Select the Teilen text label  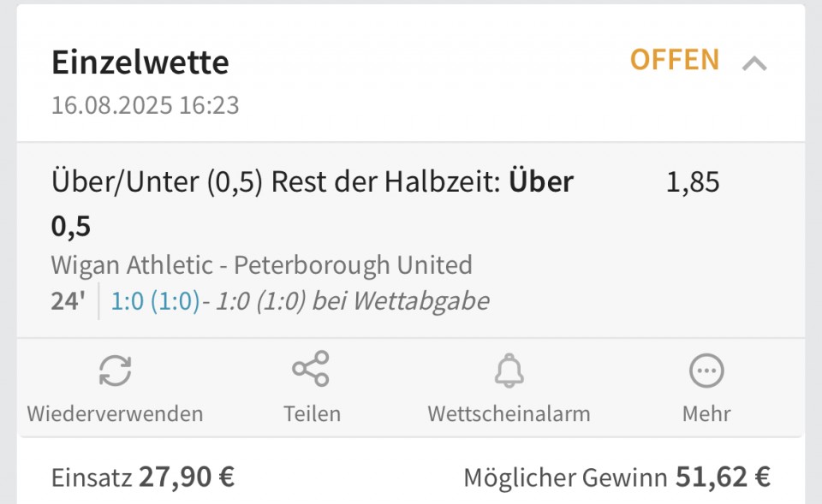(x=312, y=414)
